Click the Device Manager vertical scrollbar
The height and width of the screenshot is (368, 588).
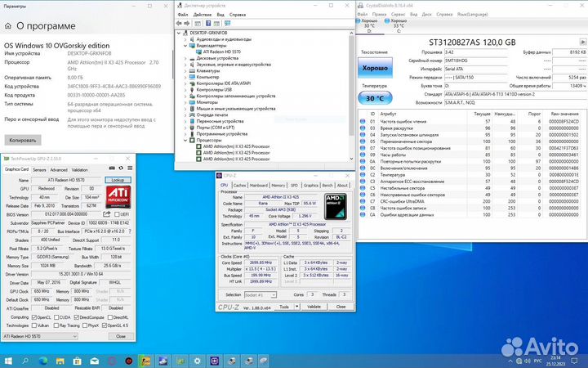click(351, 87)
